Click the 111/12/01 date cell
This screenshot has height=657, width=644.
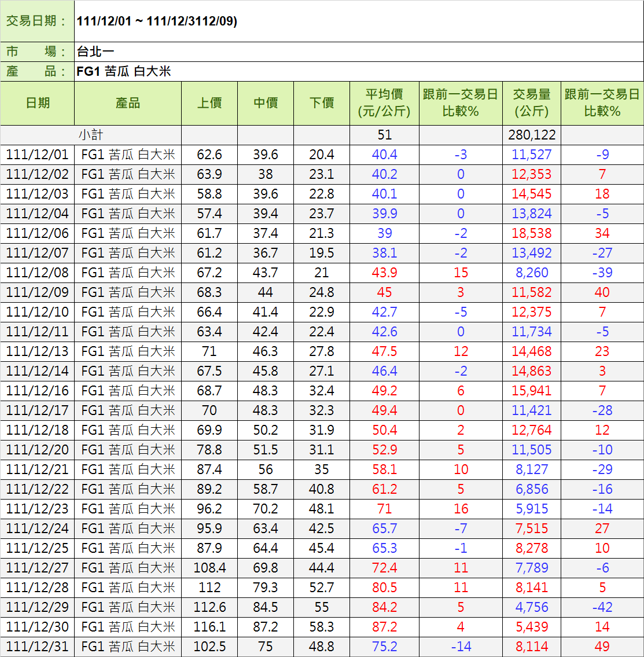tap(38, 155)
